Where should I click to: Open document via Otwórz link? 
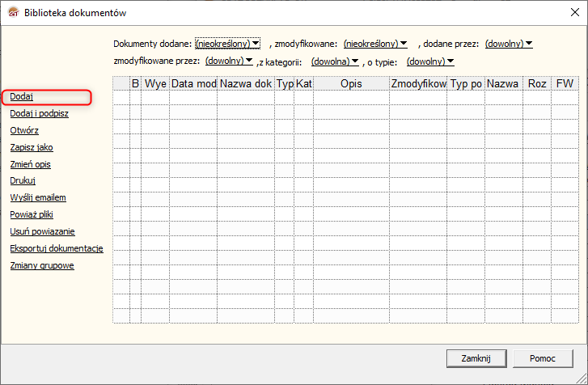click(x=24, y=130)
